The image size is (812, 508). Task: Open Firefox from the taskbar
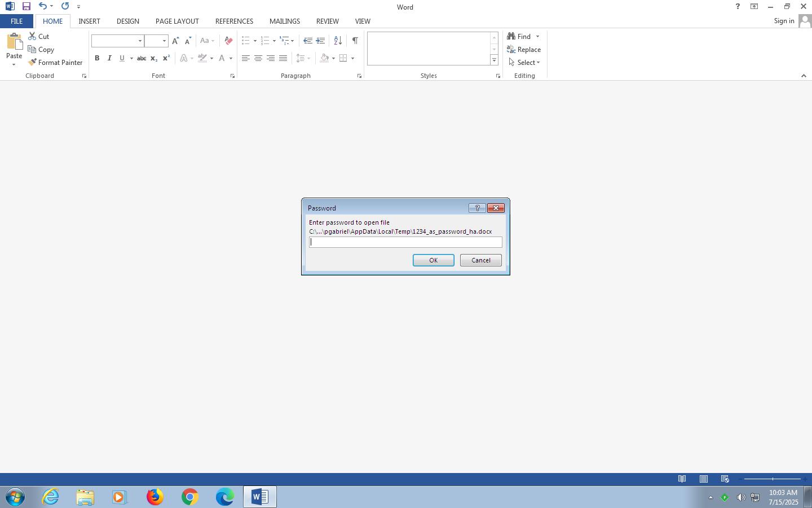tap(155, 497)
